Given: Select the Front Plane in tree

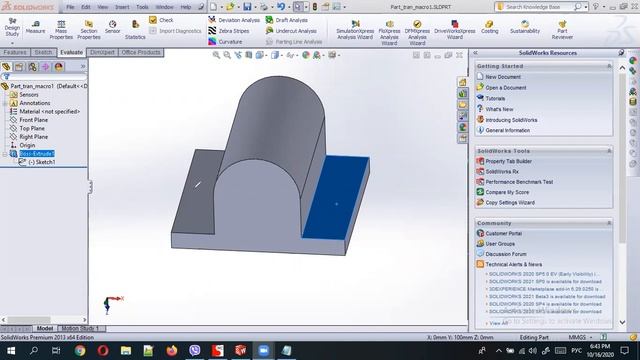Looking at the screenshot, I should pyautogui.click(x=33, y=120).
